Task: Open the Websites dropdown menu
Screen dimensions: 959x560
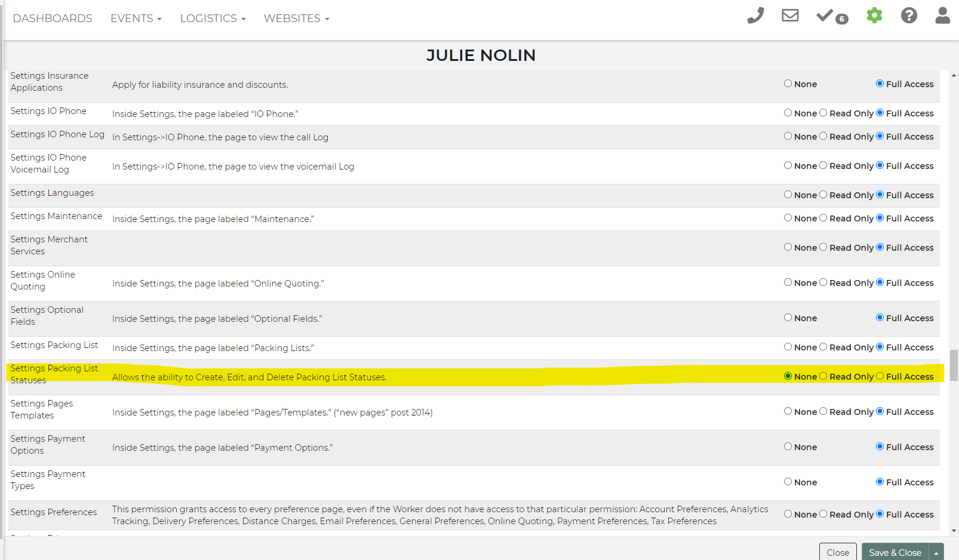Action: (x=296, y=19)
